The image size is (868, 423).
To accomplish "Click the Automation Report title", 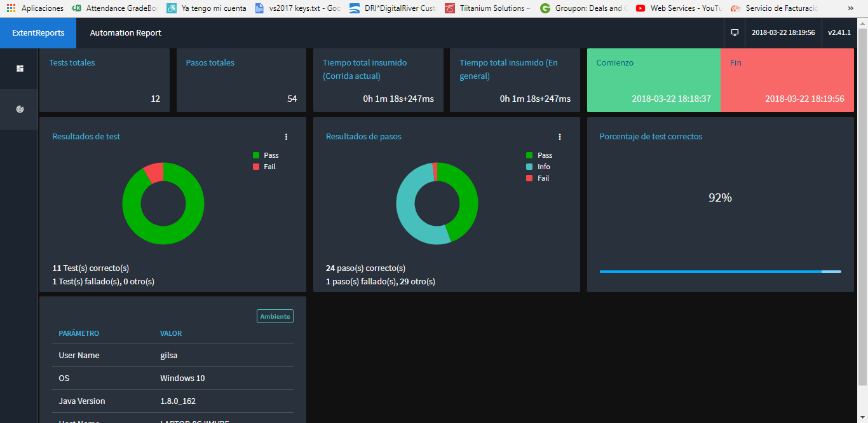I will [x=126, y=33].
